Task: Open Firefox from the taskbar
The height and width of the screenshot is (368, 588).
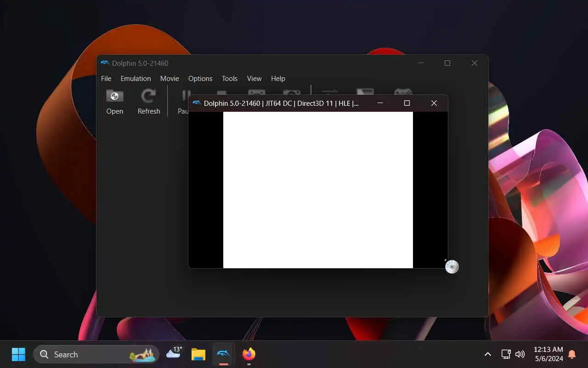Action: (x=249, y=354)
